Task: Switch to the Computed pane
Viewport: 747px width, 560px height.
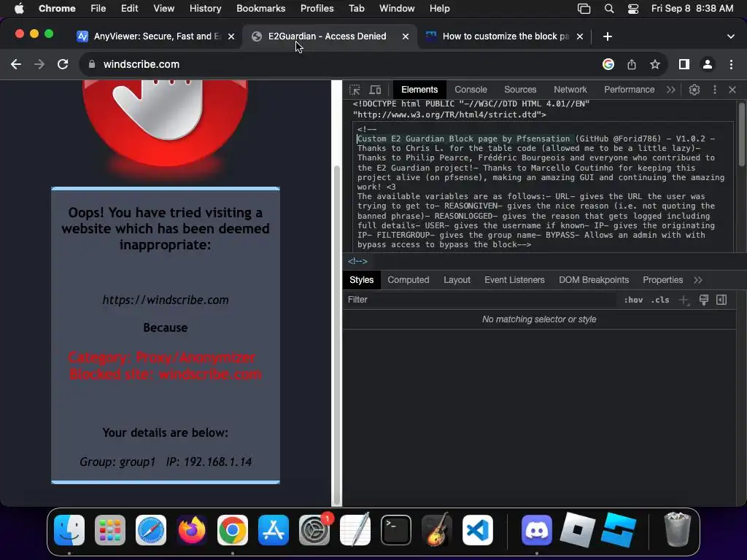Action: point(409,280)
